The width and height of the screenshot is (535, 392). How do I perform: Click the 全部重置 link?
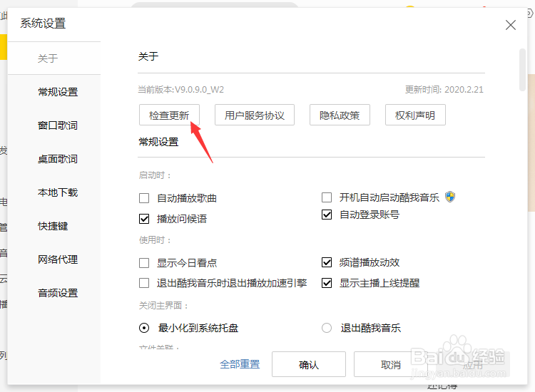(x=240, y=364)
